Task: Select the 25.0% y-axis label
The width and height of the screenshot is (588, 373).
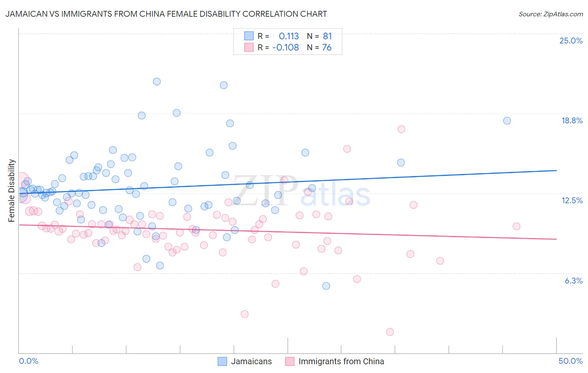Action: [x=571, y=41]
